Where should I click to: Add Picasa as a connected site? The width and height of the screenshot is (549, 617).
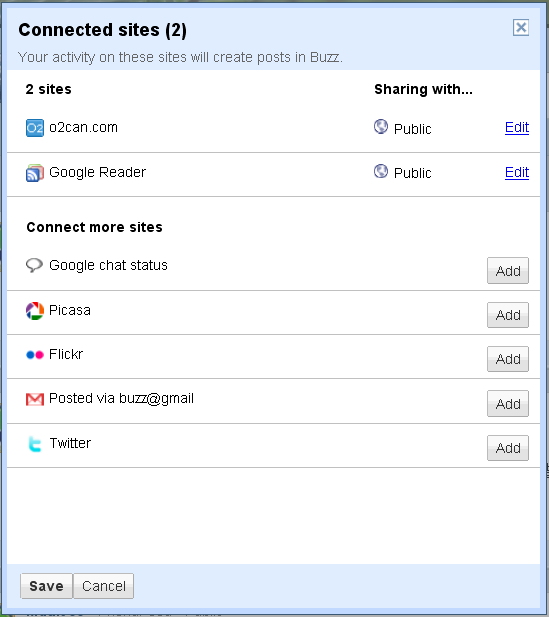click(x=508, y=315)
